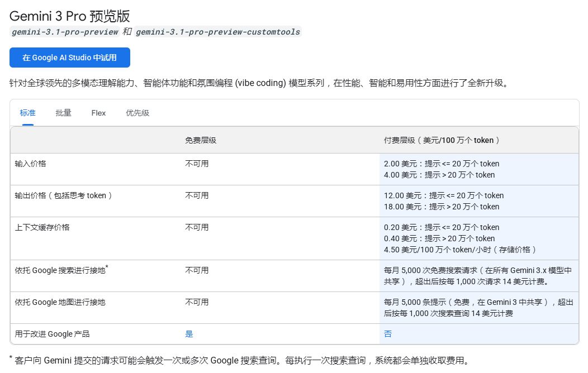Click the 每月 5,000 条提示 maps cell text
The image size is (588, 373).
(478, 308)
